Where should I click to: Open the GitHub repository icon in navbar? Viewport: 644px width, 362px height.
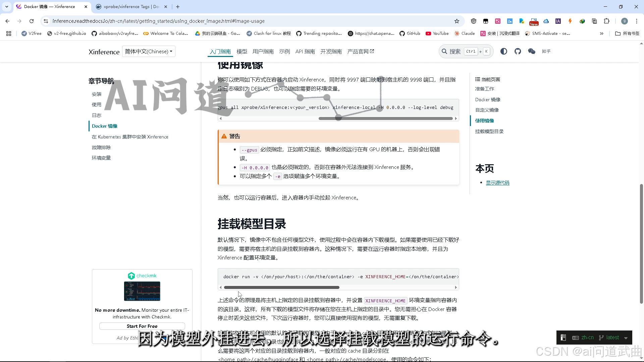pyautogui.click(x=518, y=51)
